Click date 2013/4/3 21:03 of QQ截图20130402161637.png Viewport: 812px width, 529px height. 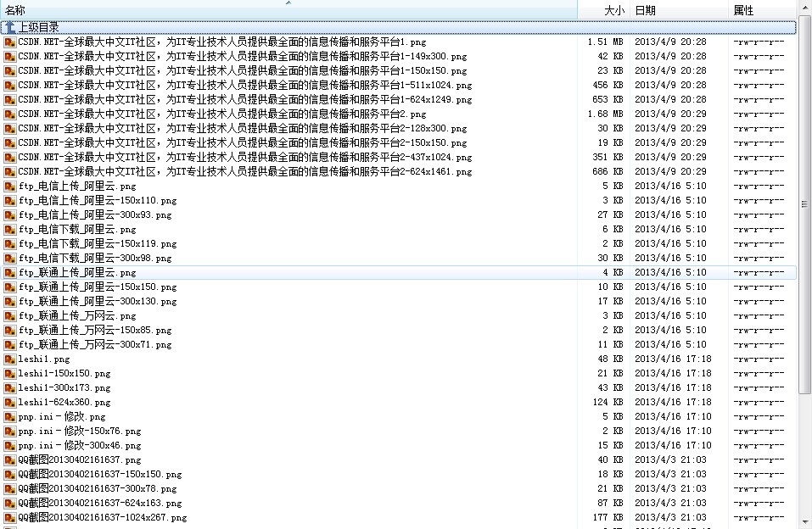670,460
